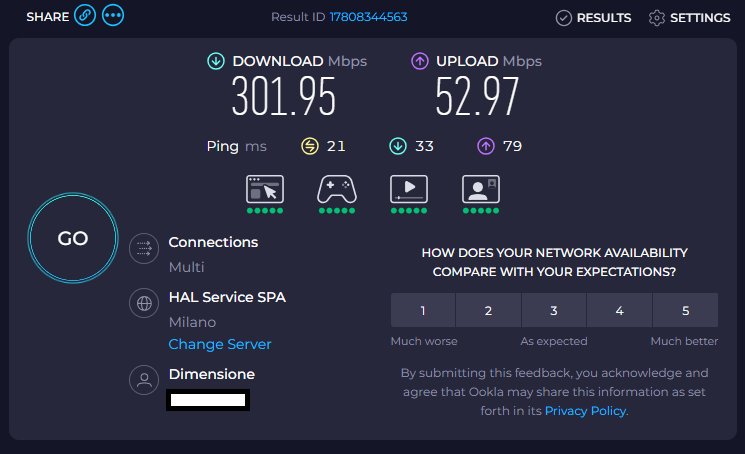Select rating 4 on feedback scale
The width and height of the screenshot is (745, 454).
[620, 310]
